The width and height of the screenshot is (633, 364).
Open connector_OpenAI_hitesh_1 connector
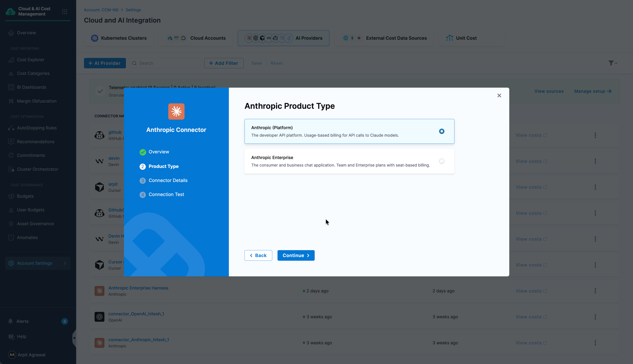[x=136, y=314]
